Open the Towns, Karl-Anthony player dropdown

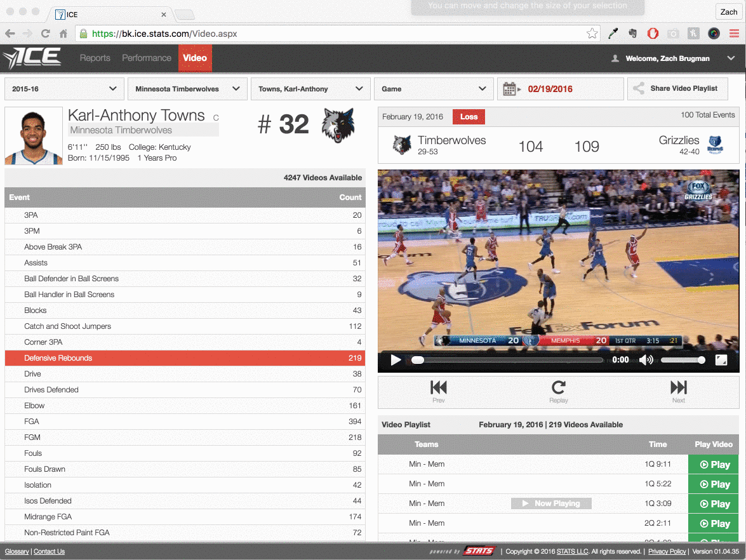coord(310,89)
